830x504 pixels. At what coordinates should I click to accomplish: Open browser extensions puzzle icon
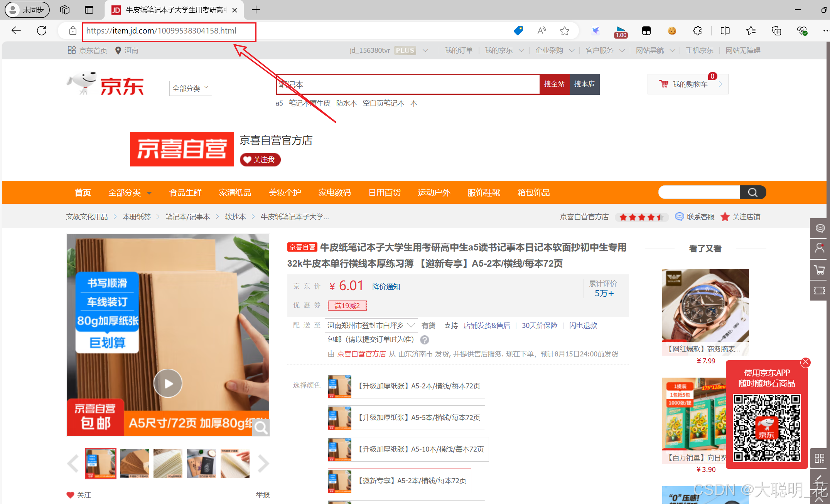click(697, 31)
